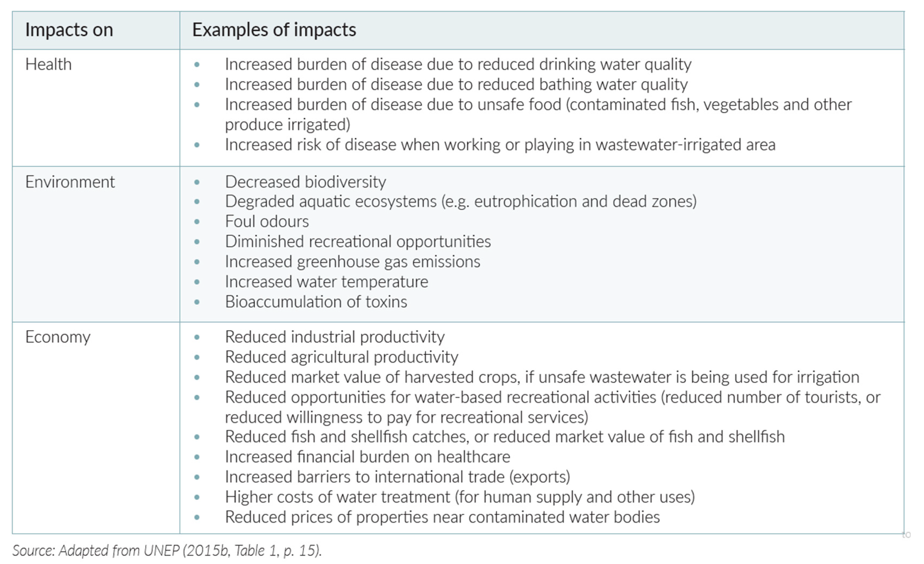Screen dimensions: 924x564
Task: Click 'Increased water temperature' item
Action: [x=326, y=282]
